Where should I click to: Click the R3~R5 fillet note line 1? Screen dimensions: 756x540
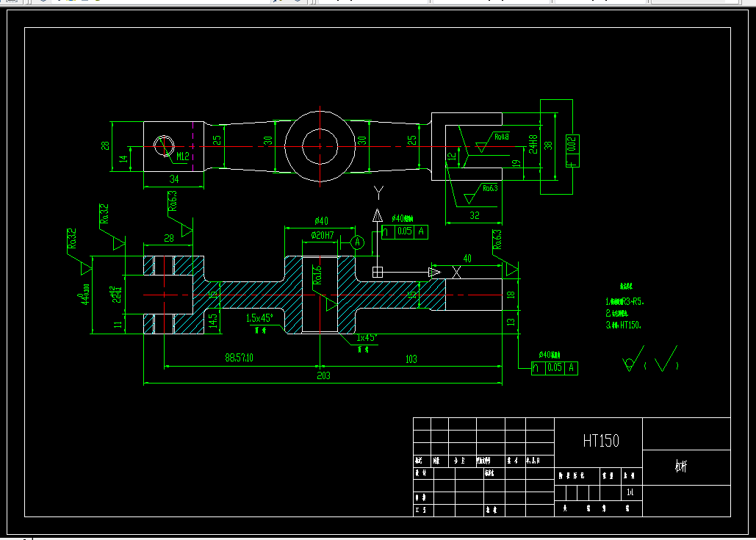click(624, 302)
